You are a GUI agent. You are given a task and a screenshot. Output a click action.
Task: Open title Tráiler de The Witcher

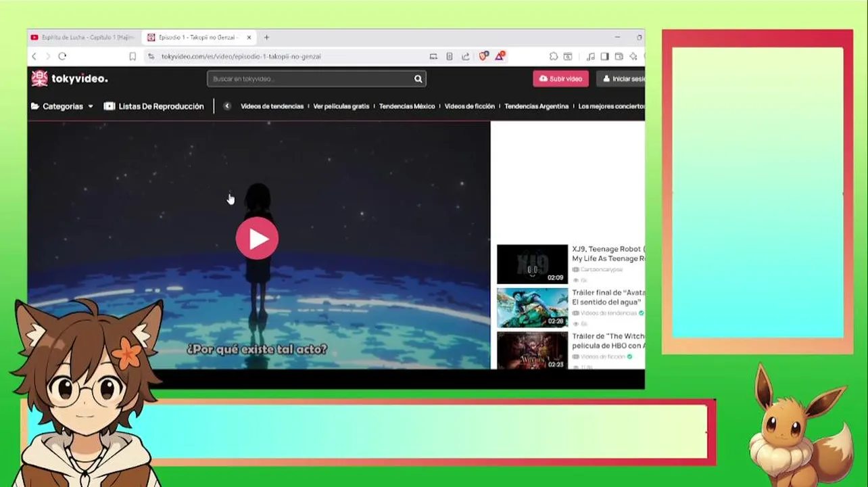click(608, 341)
